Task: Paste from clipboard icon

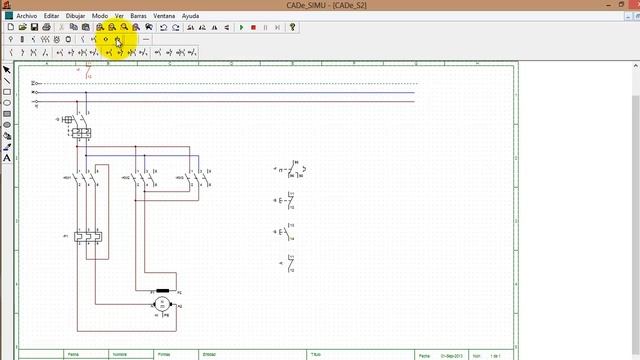Action: coord(86,27)
